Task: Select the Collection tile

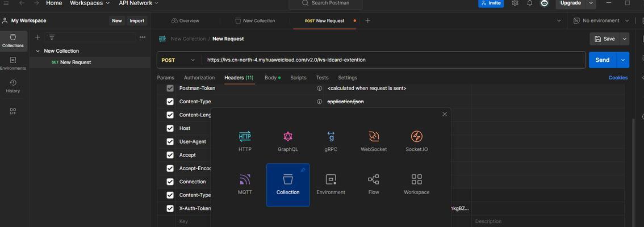Action: pos(288,184)
